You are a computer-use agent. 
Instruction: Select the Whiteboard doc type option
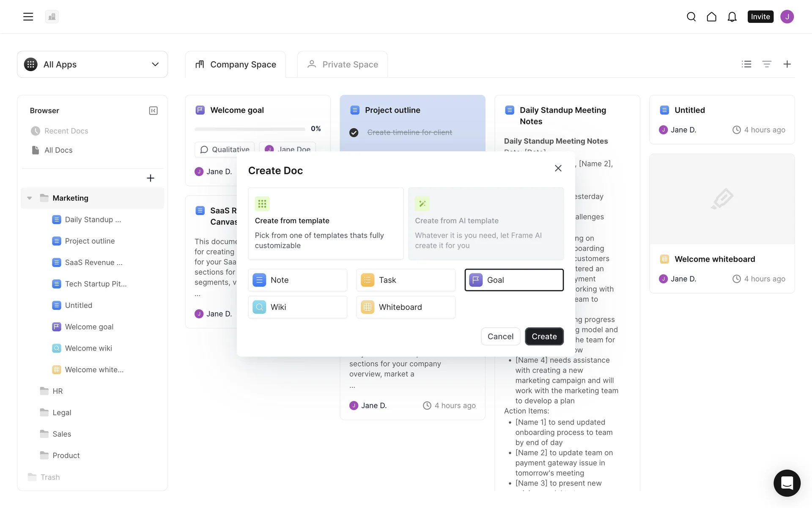[x=406, y=307]
